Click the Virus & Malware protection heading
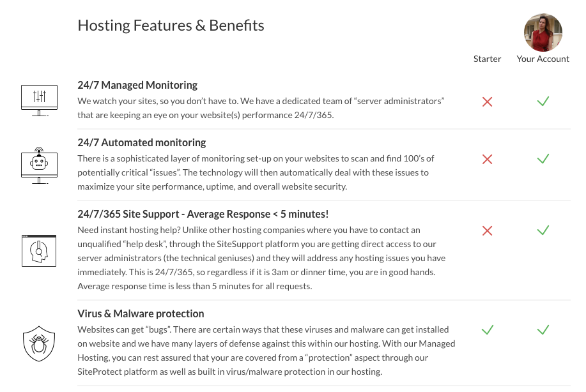586x392 pixels. coord(141,313)
